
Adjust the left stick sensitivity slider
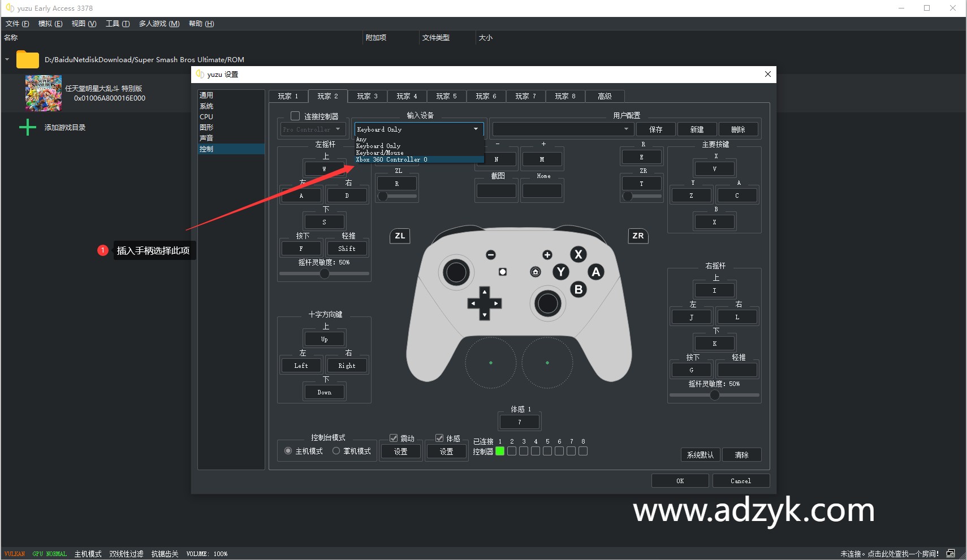click(324, 274)
